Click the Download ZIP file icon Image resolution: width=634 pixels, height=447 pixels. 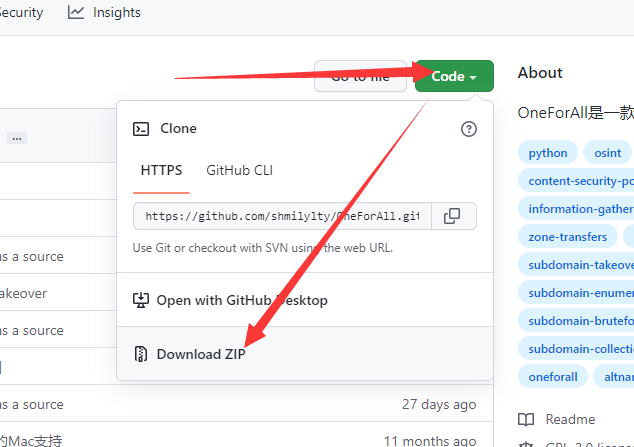(x=141, y=354)
